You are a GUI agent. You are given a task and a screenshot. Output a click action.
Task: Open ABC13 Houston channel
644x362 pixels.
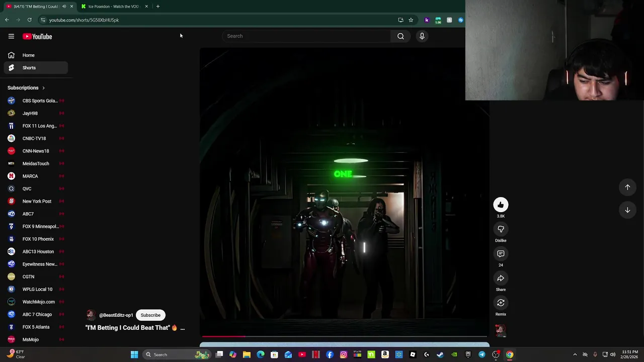[x=35, y=251]
